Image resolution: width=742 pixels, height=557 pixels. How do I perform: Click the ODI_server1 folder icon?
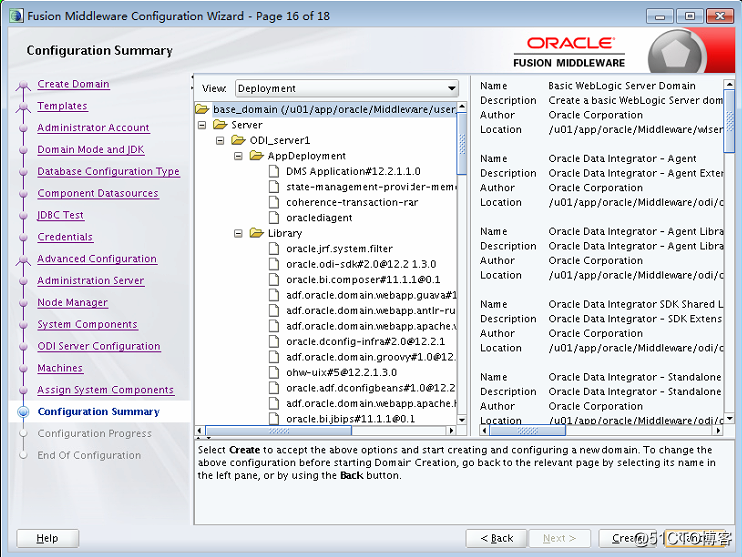pos(238,141)
